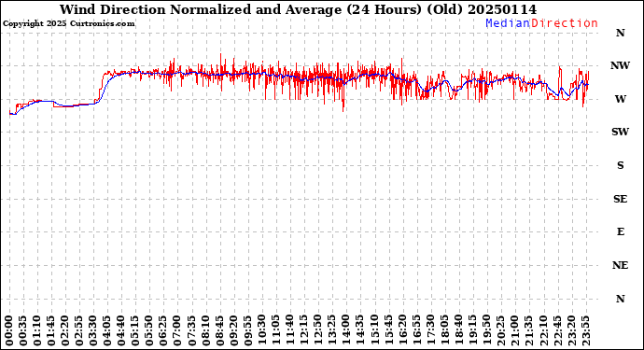This screenshot has width=644, height=350.
Task: Click the 16:20 time label
Action: pyautogui.click(x=401, y=330)
